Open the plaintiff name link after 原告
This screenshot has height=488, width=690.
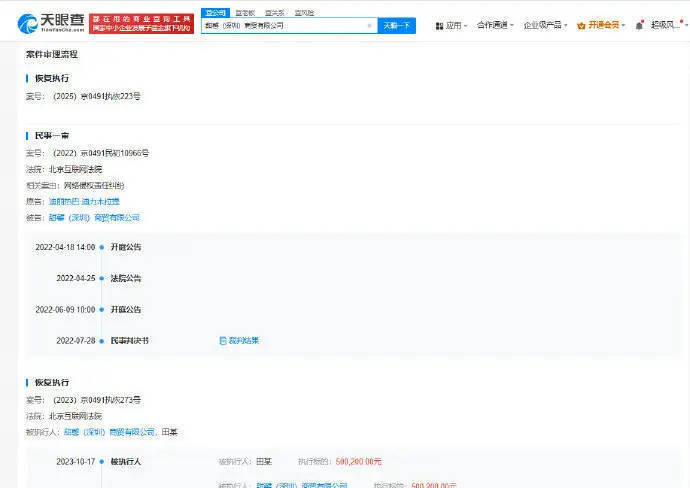tap(84, 202)
